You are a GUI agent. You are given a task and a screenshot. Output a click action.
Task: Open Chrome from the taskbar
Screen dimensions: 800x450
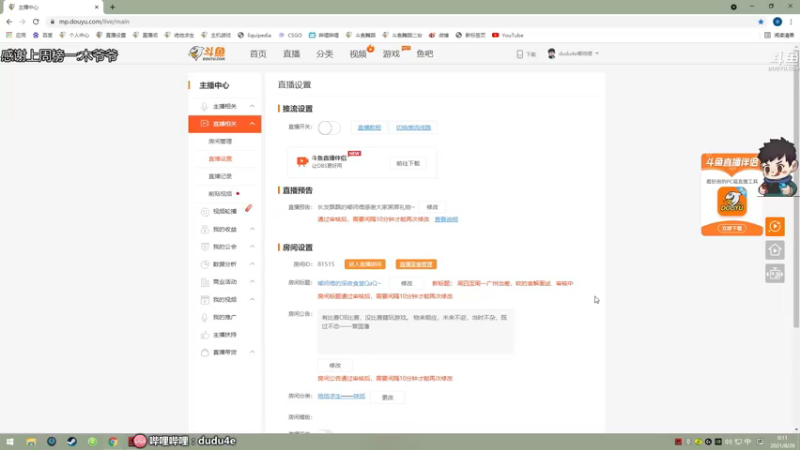point(113,441)
